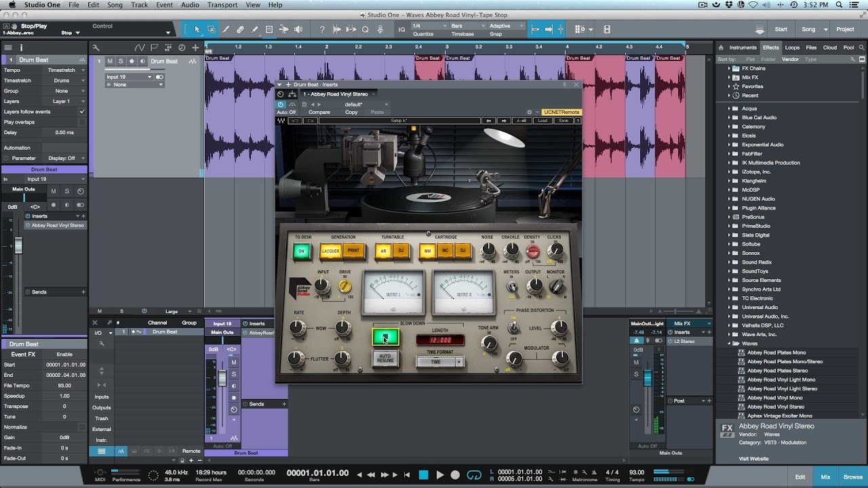This screenshot has height=488, width=868.
Task: Adjust the Drum Beat channel fader in mixer
Action: (222, 378)
